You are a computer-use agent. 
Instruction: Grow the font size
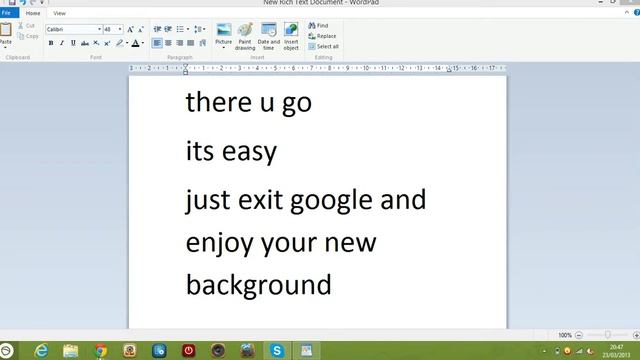[130, 29]
